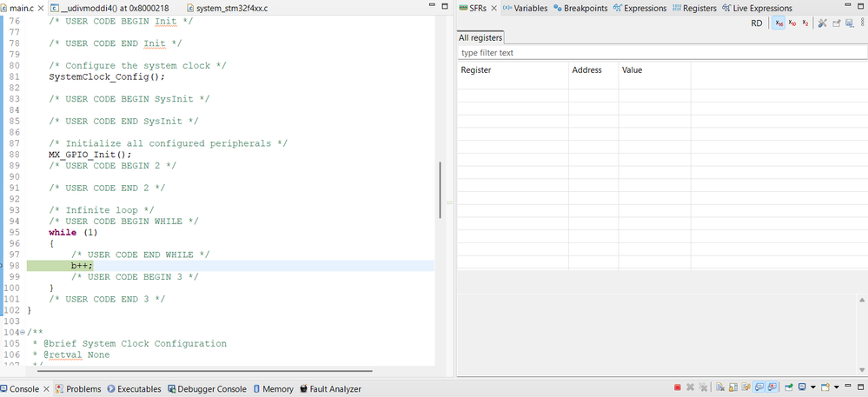Minimize the Console panel

[x=848, y=386]
